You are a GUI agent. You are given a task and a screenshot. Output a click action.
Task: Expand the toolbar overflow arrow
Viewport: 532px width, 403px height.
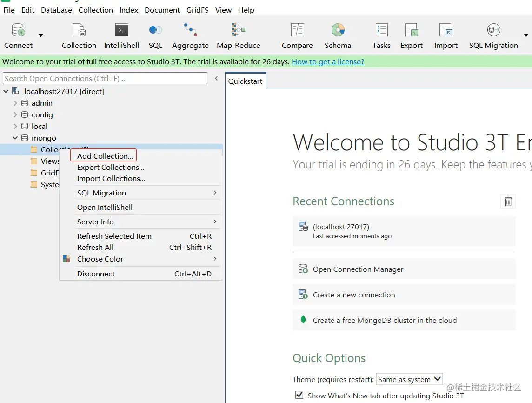[x=526, y=35]
